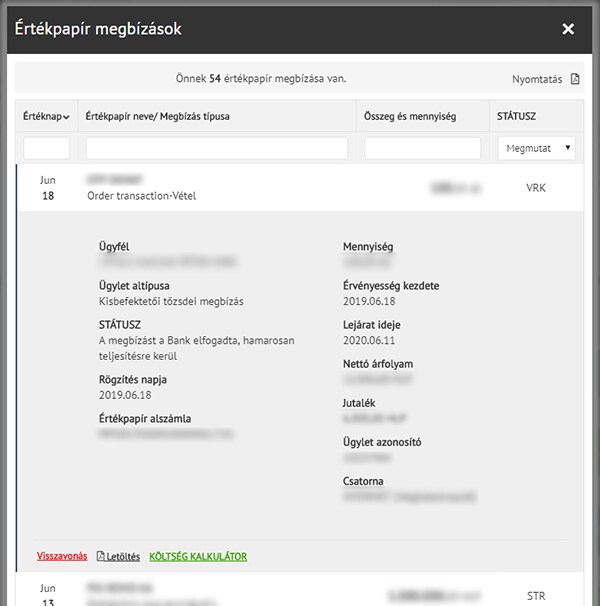Click the STR status of Jun 13 order
The image size is (600, 606).
click(536, 595)
